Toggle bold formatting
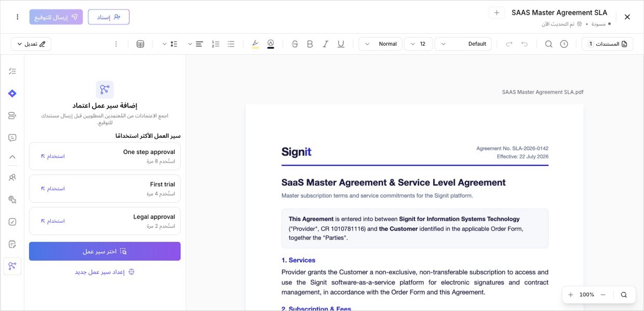The image size is (644, 311). pos(310,44)
